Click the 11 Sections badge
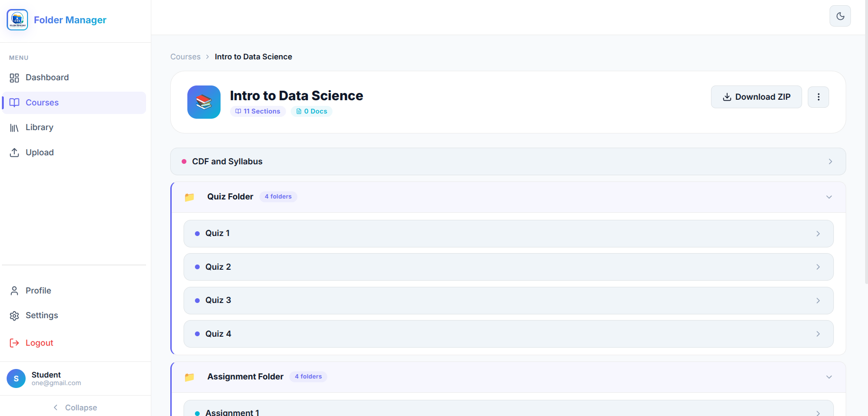 [x=258, y=111]
